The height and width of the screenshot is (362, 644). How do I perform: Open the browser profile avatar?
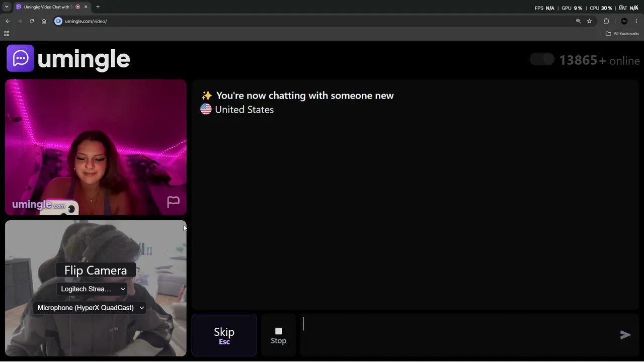[624, 21]
